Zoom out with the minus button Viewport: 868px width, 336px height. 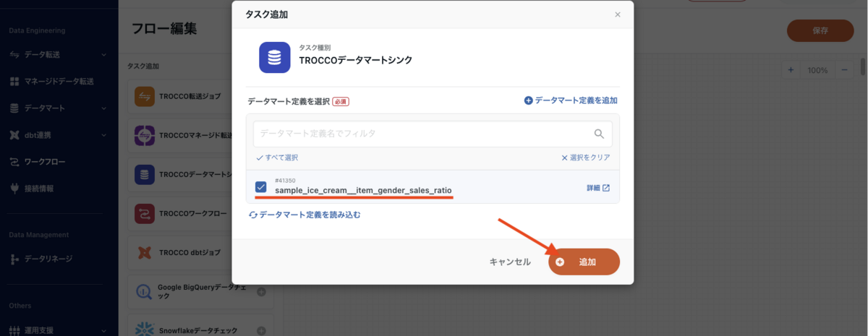(845, 70)
